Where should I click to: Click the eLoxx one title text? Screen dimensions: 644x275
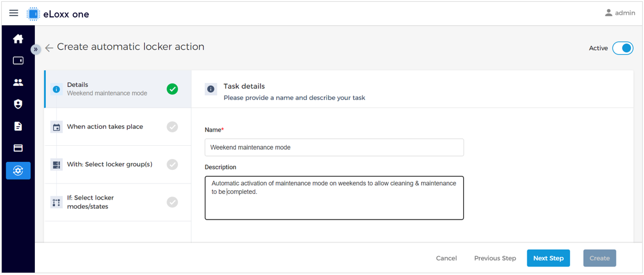(x=66, y=14)
